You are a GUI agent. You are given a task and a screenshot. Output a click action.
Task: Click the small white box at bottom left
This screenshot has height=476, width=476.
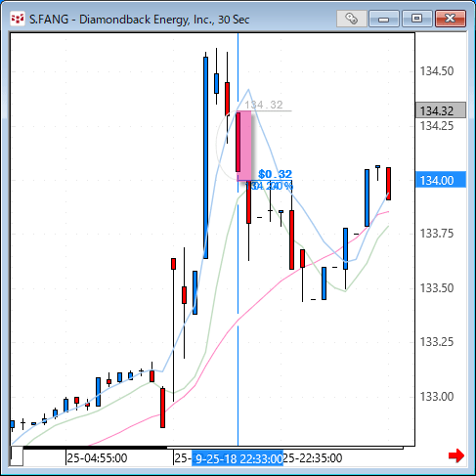pos(17,456)
